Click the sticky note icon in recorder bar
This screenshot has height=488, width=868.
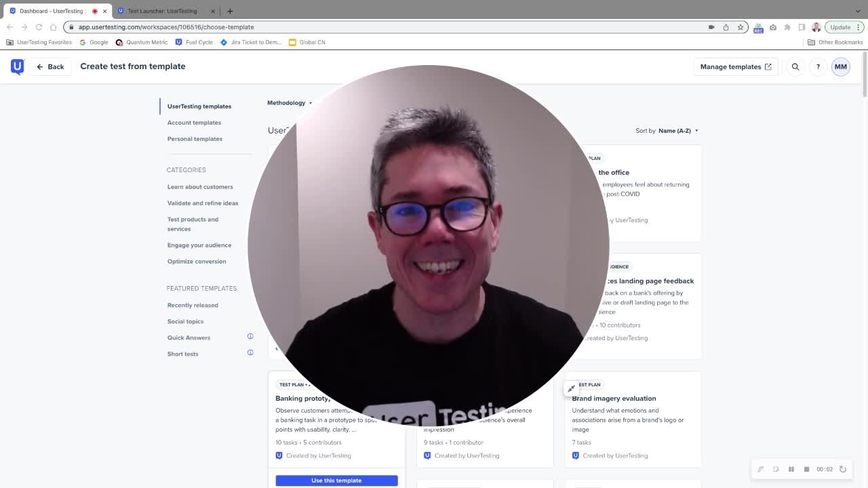[776, 469]
